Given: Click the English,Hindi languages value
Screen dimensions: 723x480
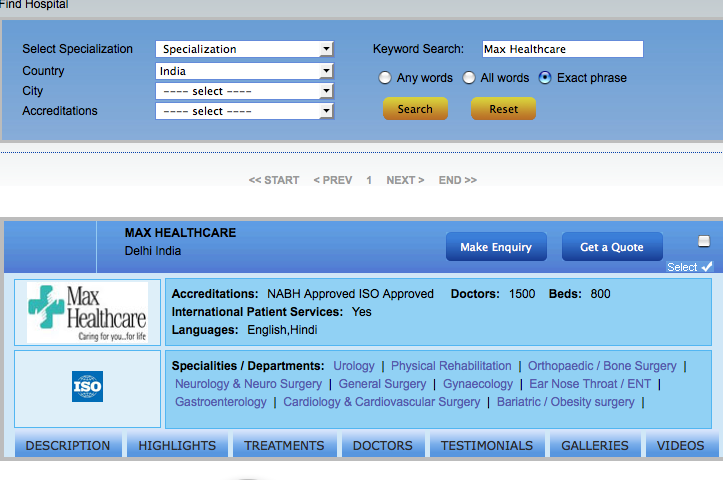Looking at the screenshot, I should tap(282, 330).
